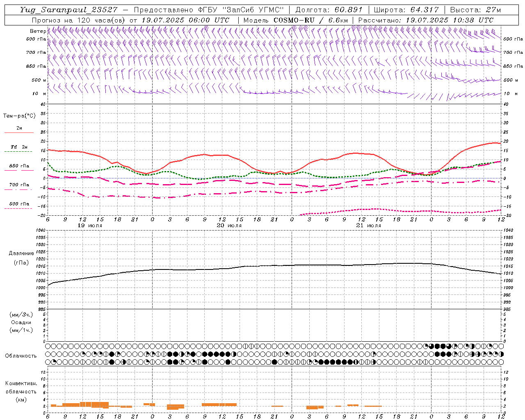
Task: Click the Давление pressure panel label
Action: coord(21,253)
